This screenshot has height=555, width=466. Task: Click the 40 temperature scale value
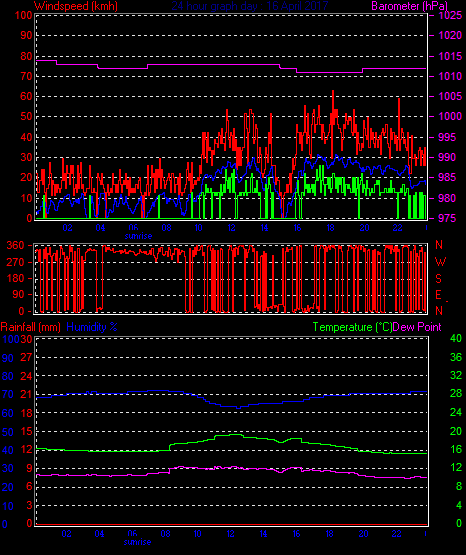(x=456, y=338)
